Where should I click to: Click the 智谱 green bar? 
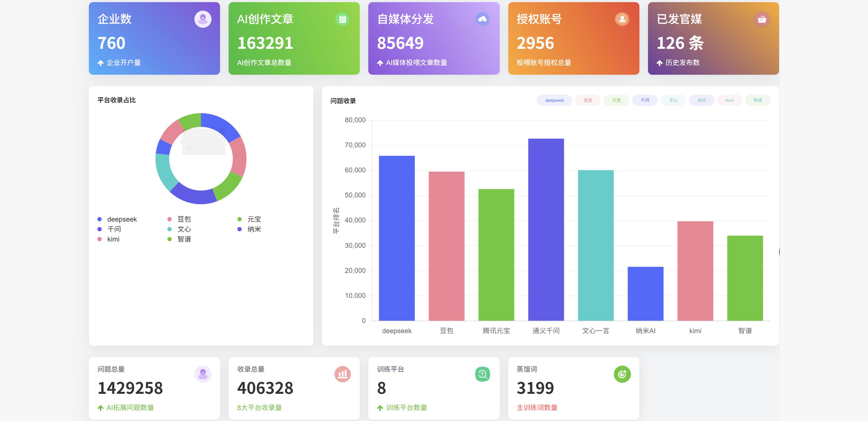pyautogui.click(x=745, y=278)
